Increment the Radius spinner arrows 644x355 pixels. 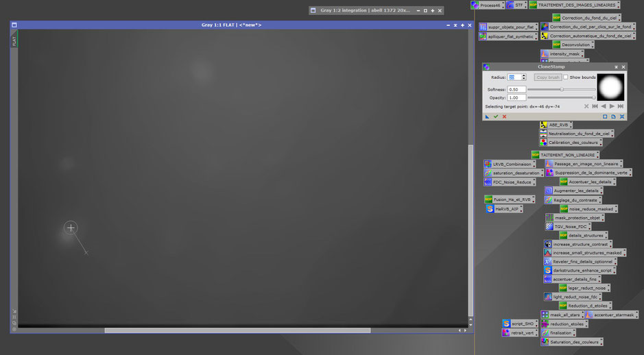point(524,75)
